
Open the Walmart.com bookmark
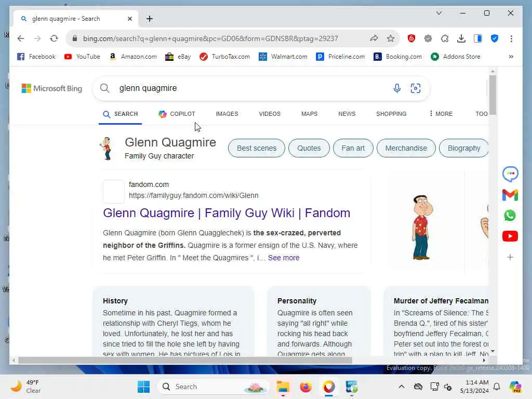(x=283, y=57)
